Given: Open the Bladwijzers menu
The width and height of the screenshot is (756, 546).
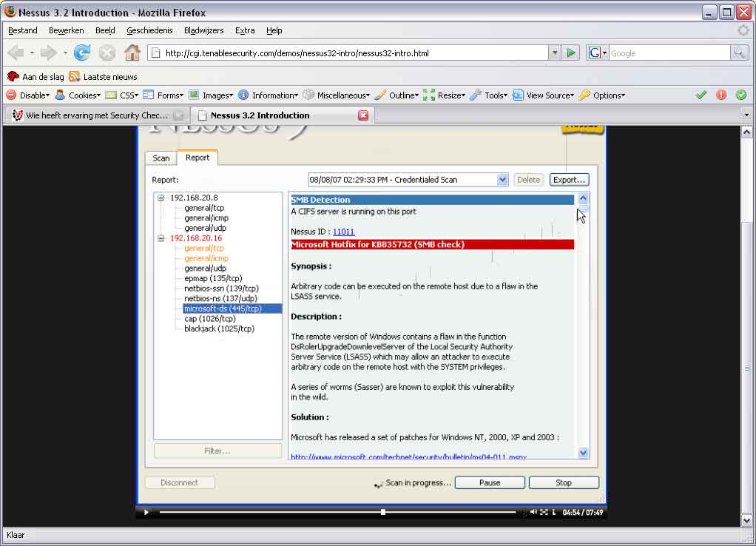Looking at the screenshot, I should (x=204, y=30).
